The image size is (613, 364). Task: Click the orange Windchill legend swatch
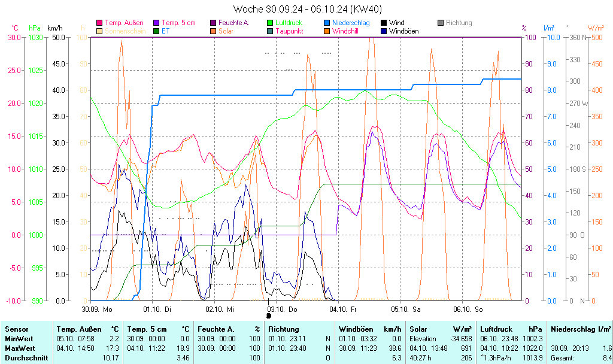click(327, 31)
